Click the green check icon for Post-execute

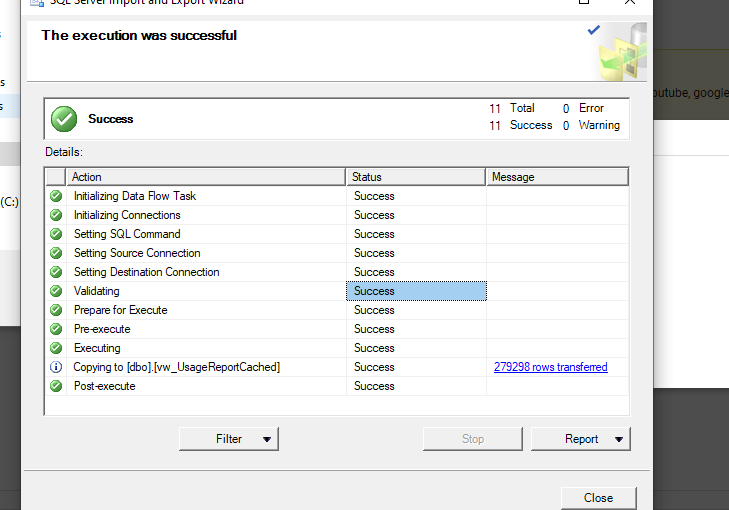coord(56,386)
